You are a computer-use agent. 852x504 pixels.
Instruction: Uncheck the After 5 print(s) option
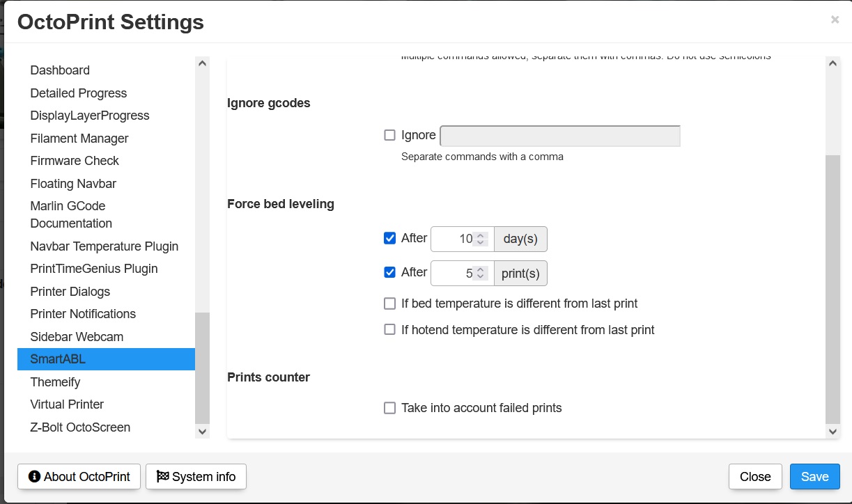pyautogui.click(x=389, y=271)
